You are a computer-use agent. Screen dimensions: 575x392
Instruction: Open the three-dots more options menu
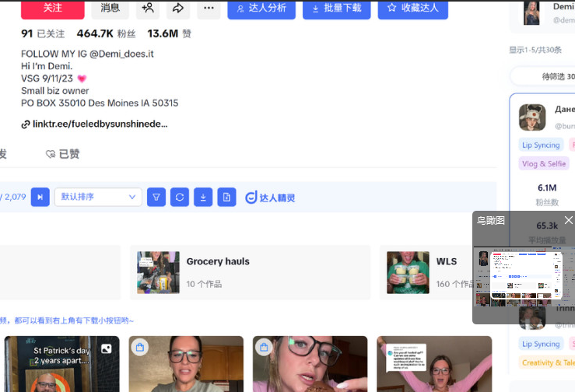[x=209, y=9]
